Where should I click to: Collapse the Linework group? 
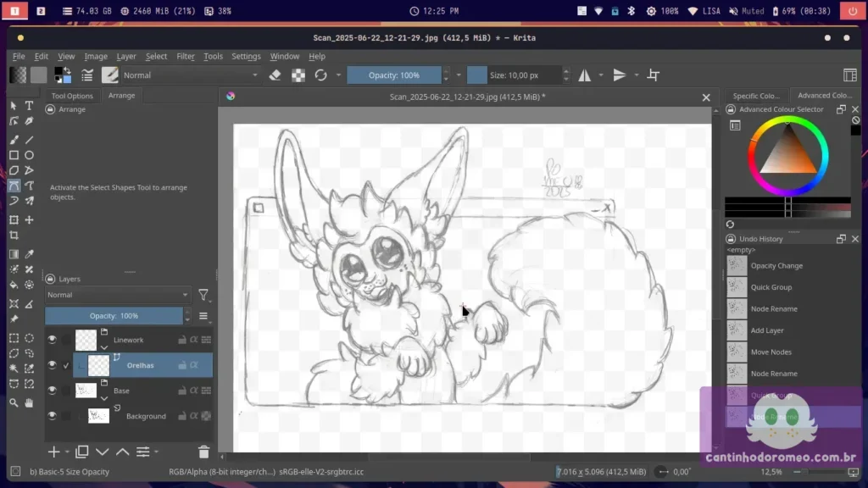(x=104, y=348)
